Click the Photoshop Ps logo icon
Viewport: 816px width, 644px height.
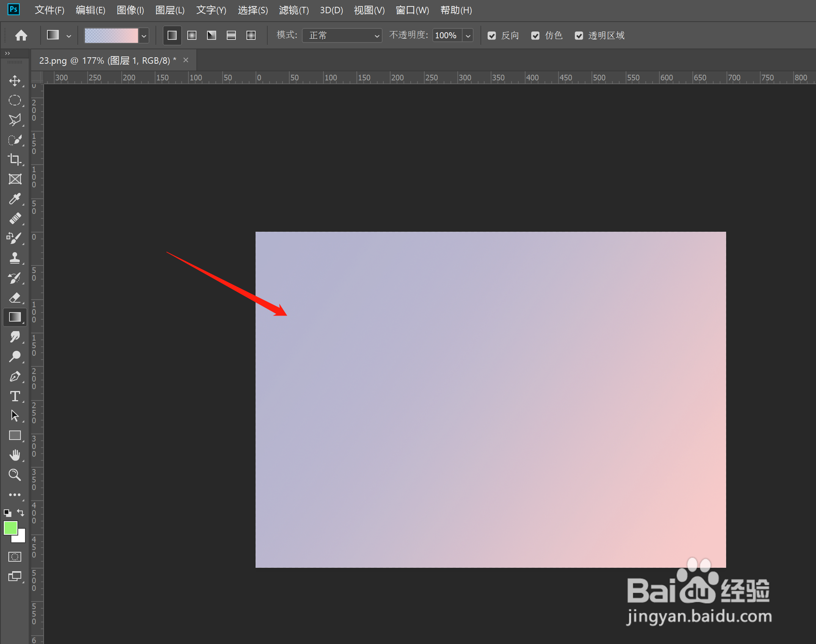click(x=14, y=9)
